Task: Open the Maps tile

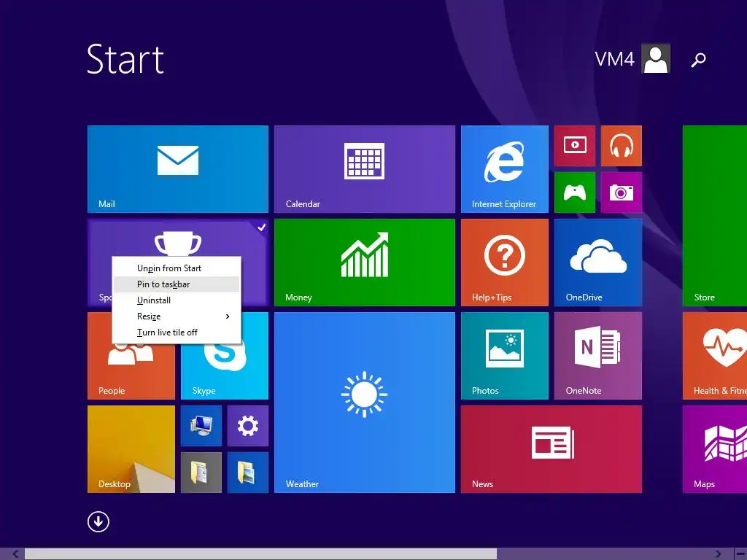Action: pos(715,449)
